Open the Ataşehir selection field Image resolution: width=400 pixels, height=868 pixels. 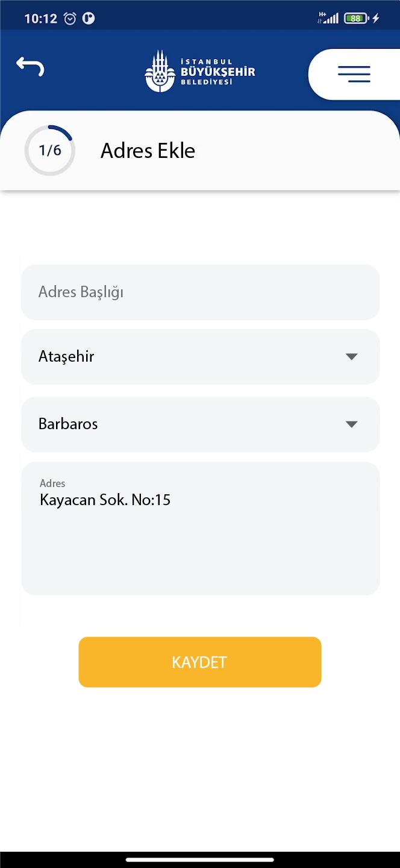(200, 357)
